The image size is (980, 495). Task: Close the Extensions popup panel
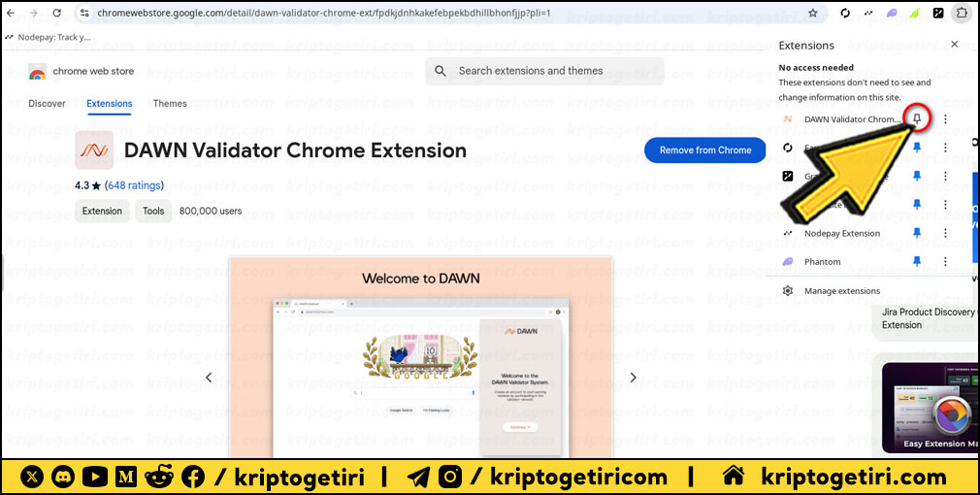955,45
